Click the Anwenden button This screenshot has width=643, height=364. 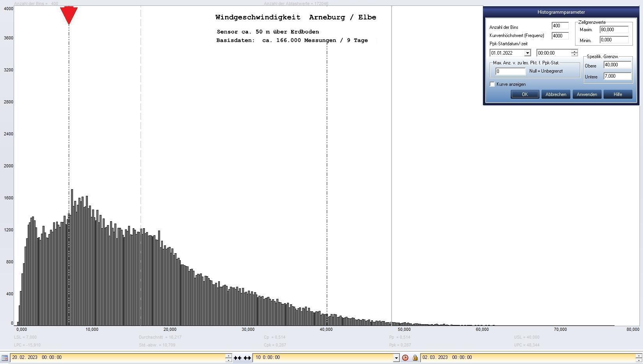coord(587,94)
